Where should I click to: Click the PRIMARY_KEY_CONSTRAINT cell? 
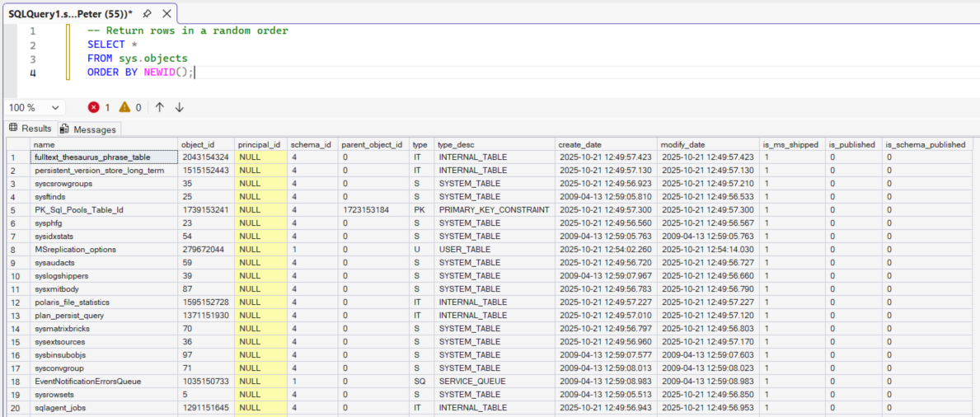[493, 210]
